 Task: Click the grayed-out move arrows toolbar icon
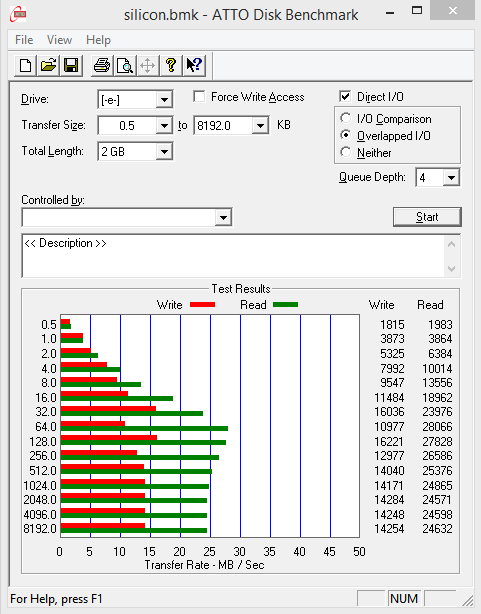tap(148, 65)
